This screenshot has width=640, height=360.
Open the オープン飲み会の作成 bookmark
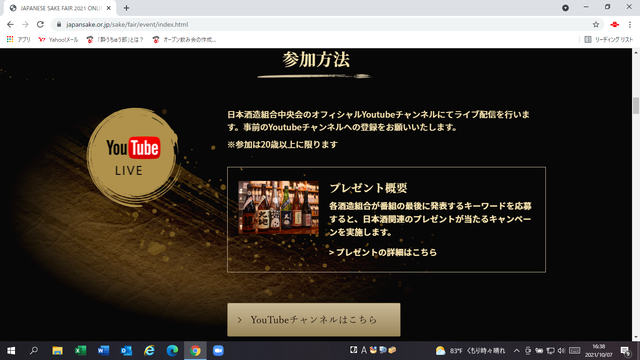pyautogui.click(x=184, y=39)
